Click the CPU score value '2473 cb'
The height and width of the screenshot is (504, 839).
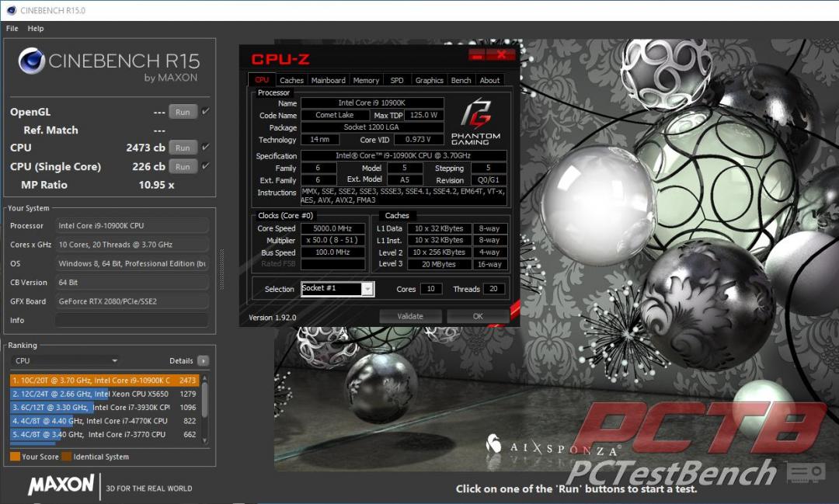pos(145,147)
